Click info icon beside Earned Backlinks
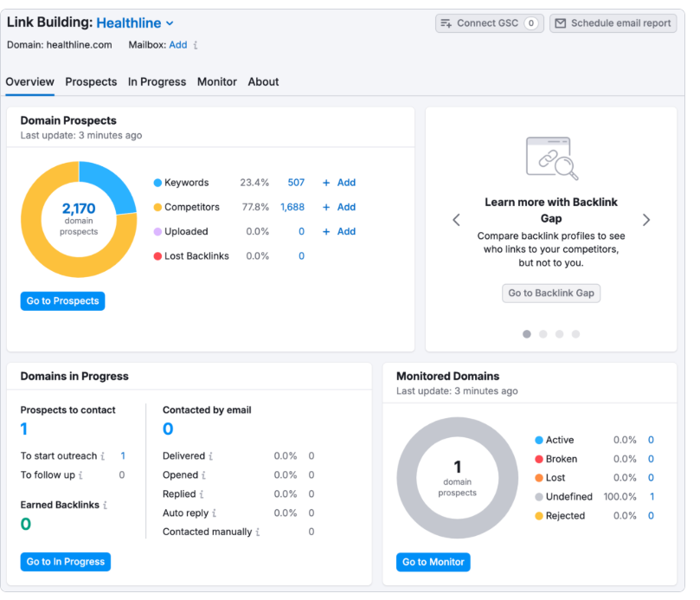This screenshot has width=700, height=600. [x=105, y=506]
